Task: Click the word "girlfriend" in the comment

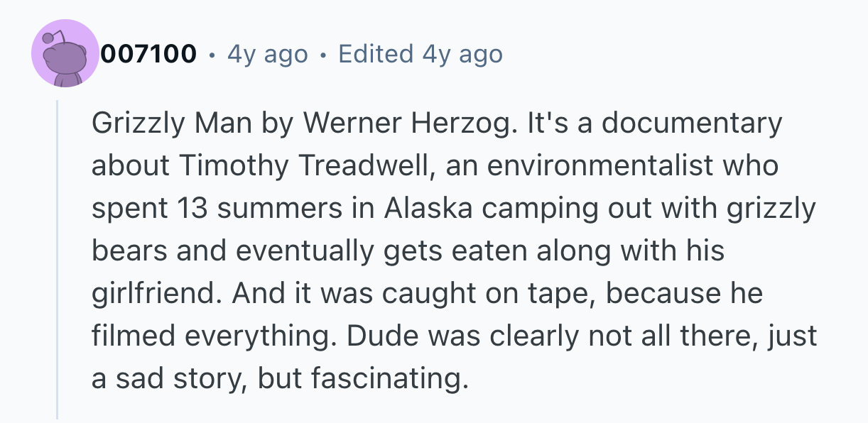Action: 158,294
